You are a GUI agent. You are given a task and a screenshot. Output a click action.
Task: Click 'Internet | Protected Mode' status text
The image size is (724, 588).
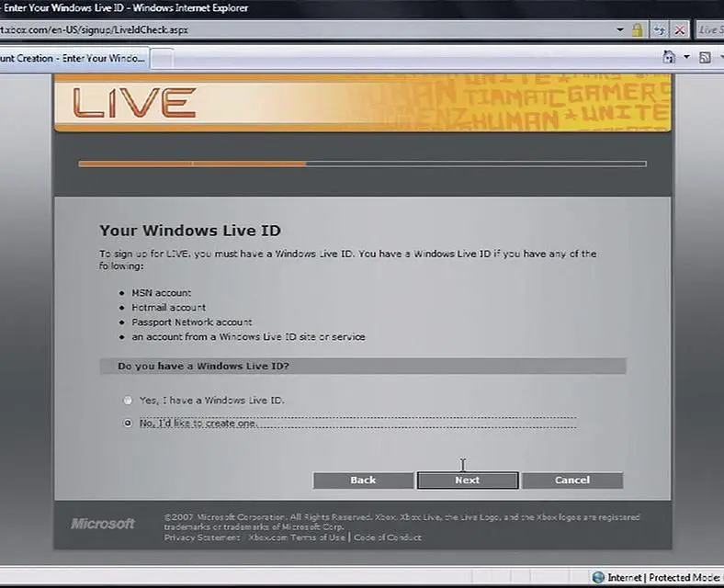pos(663,577)
